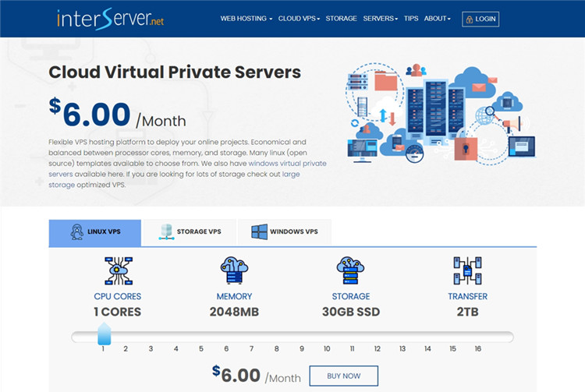Viewport: 585px width, 392px height.
Task: Set the cores slider to 8
Action: tap(276, 337)
